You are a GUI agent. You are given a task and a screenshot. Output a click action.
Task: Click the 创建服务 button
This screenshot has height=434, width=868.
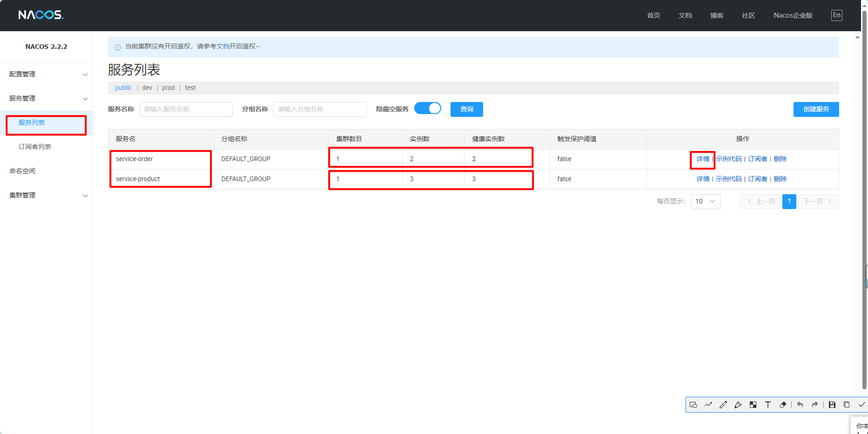816,109
